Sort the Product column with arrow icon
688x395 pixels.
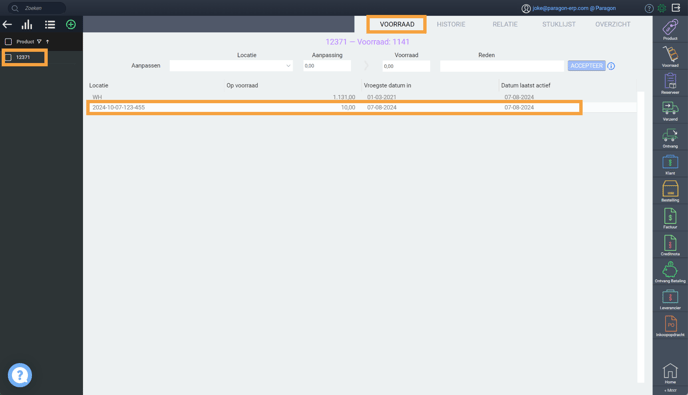pos(47,42)
